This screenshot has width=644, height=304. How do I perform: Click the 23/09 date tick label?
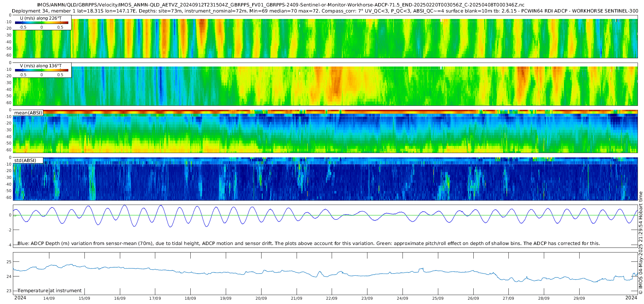point(367,298)
